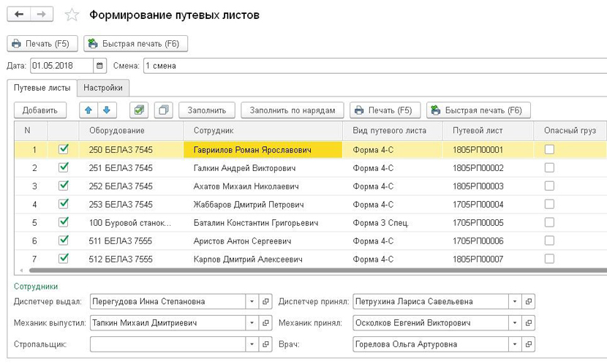Screen dimensions: 607x364
Task: Add form to favorites with star icon
Action: click(x=71, y=15)
